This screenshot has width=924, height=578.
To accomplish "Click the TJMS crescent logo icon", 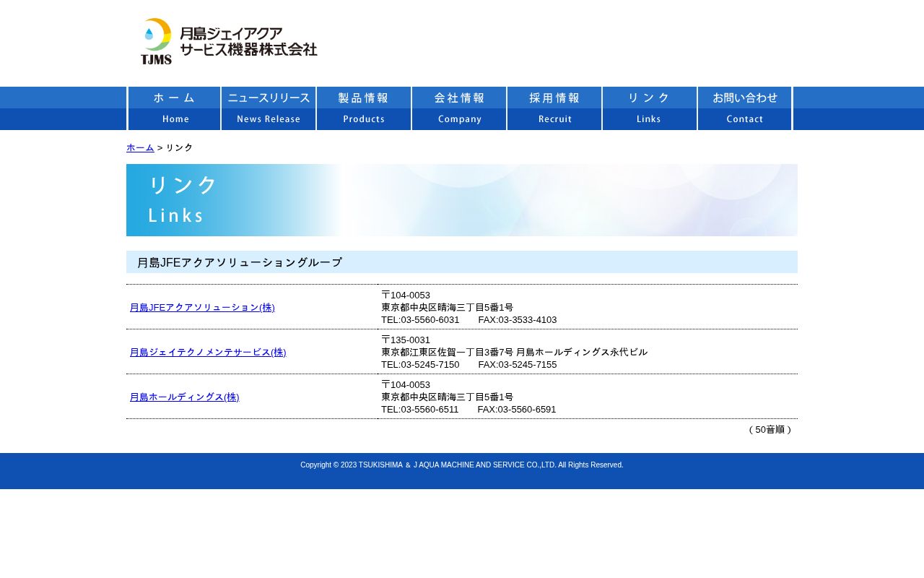I will tap(157, 41).
